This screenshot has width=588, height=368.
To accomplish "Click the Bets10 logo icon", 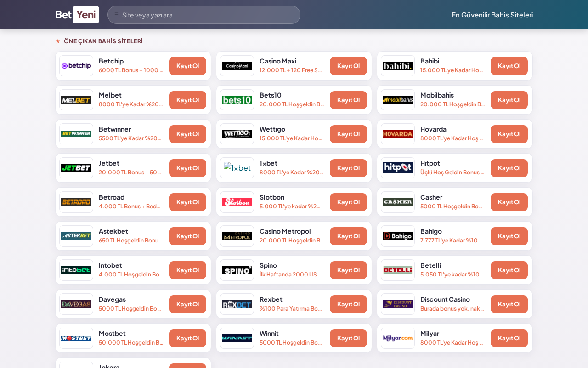I will tap(237, 100).
